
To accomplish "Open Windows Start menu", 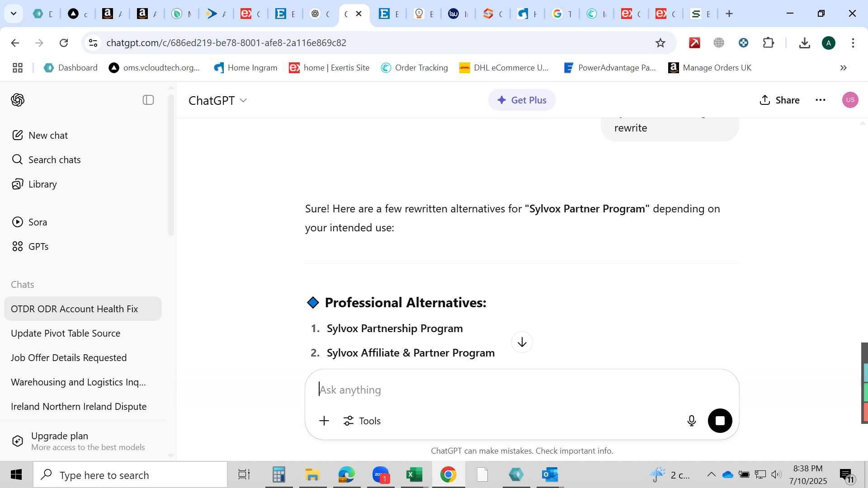I will tap(16, 475).
